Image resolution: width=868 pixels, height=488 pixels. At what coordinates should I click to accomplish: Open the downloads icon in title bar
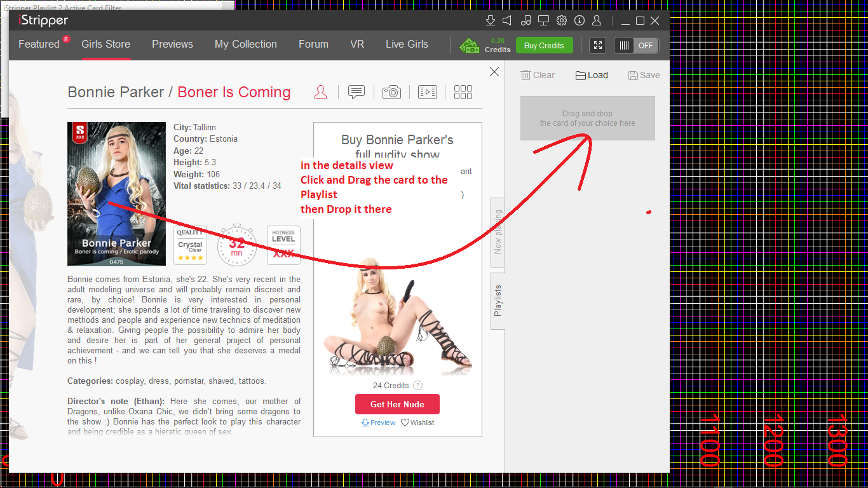coord(490,20)
